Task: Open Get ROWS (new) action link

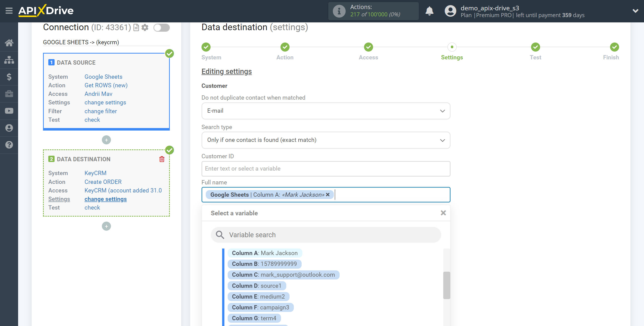Action: point(106,85)
